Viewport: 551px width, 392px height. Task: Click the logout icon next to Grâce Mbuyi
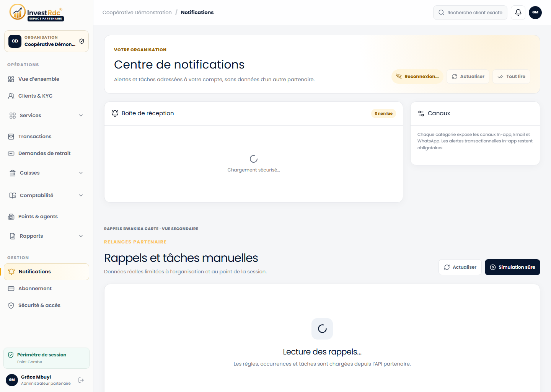[x=81, y=380]
